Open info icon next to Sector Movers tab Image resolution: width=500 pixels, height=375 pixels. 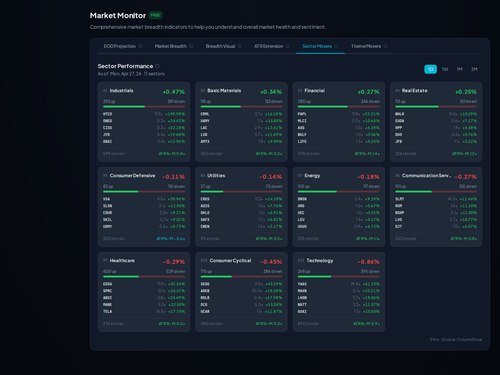point(337,46)
